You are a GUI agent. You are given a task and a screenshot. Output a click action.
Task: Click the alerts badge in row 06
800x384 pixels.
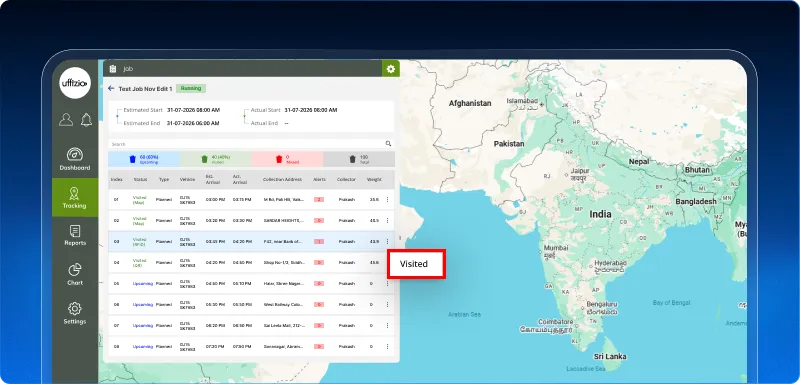[319, 304]
